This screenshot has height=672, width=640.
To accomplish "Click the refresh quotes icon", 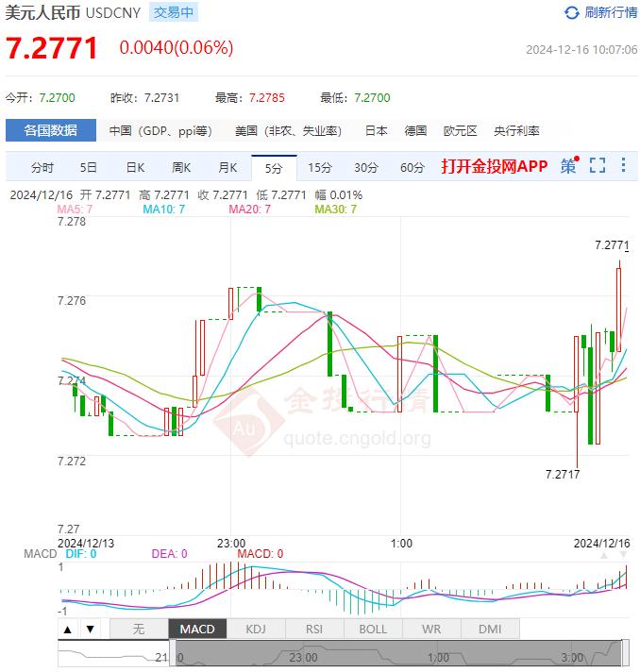I will [571, 13].
